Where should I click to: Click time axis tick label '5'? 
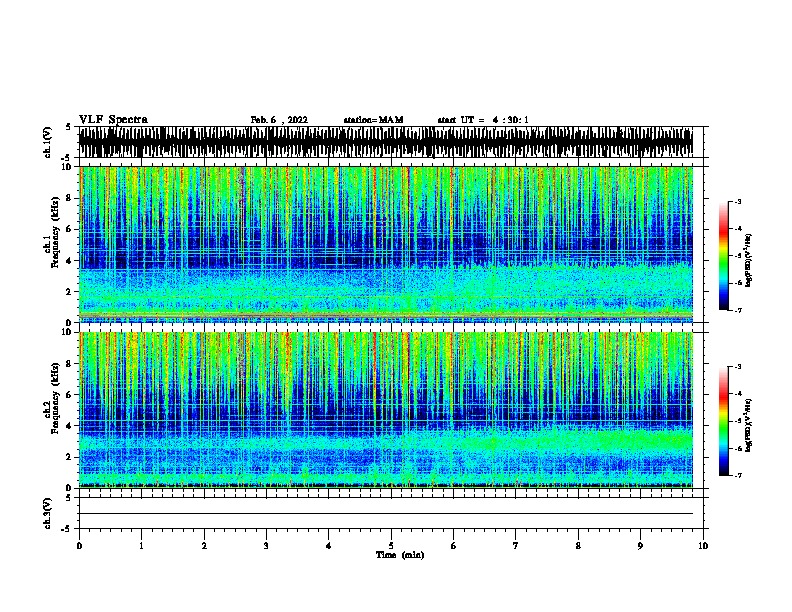click(x=391, y=546)
